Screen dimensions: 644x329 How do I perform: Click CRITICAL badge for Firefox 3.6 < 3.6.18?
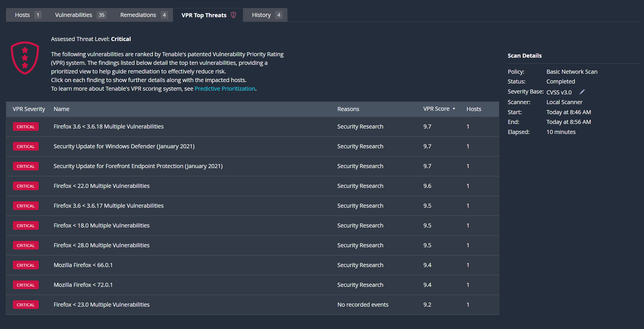26,126
